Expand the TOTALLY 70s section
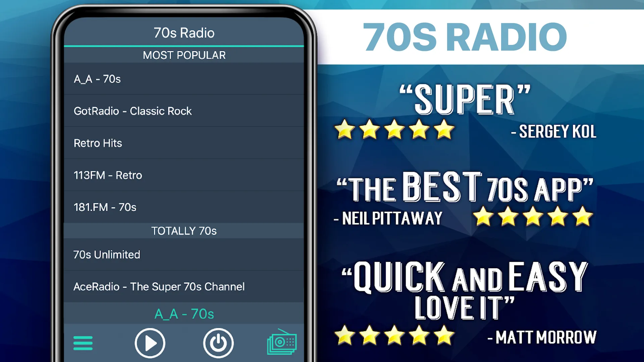 coord(183,230)
